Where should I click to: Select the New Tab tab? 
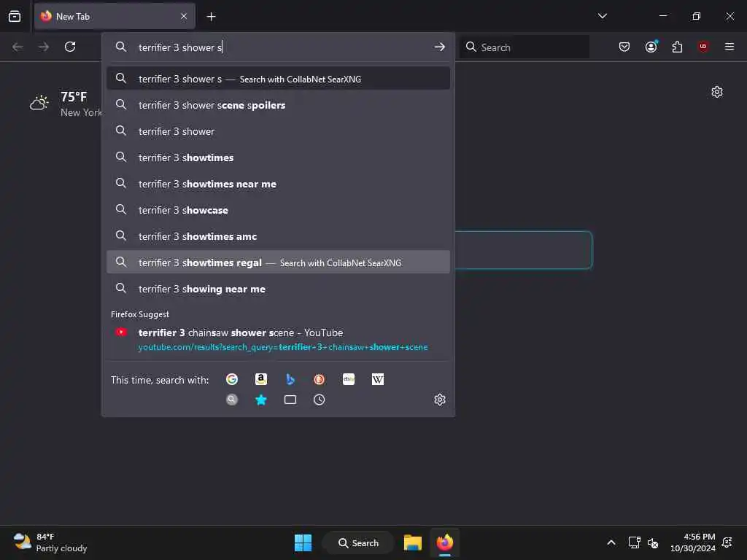tap(115, 17)
